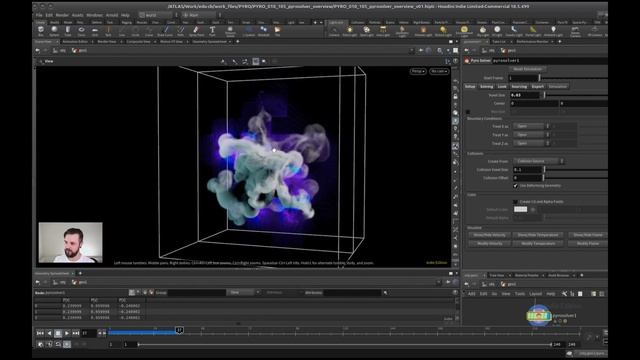Select the File shelf tool

(x=278, y=31)
